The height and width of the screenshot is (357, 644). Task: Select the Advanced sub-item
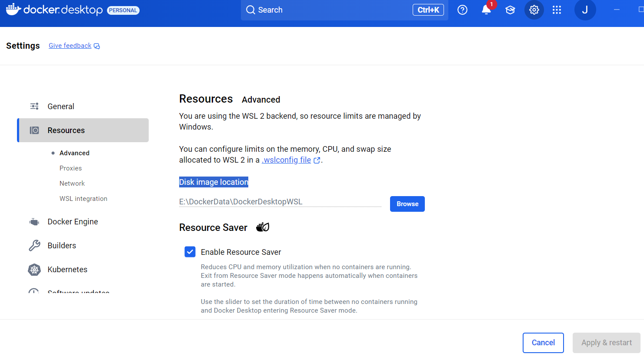74,153
